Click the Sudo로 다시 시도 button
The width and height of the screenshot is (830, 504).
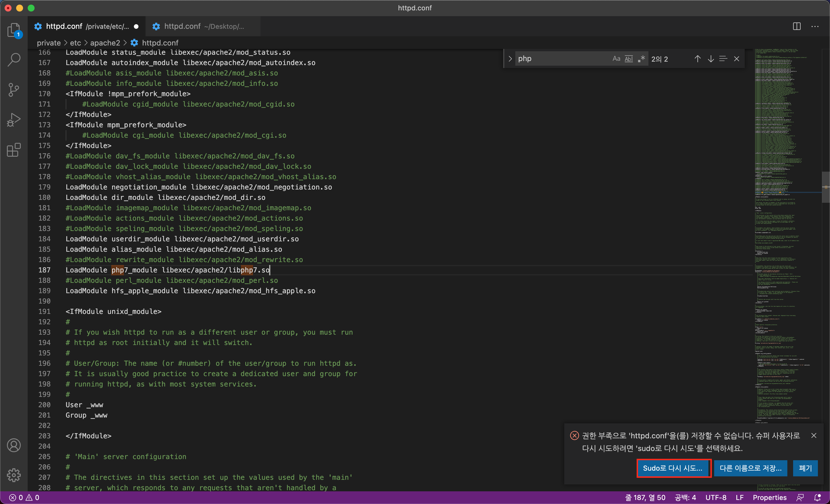pyautogui.click(x=673, y=468)
